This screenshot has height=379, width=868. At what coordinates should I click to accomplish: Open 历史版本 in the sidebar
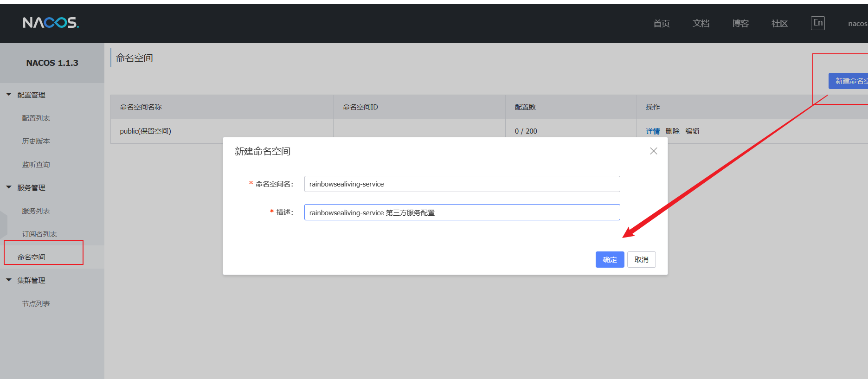click(x=36, y=141)
